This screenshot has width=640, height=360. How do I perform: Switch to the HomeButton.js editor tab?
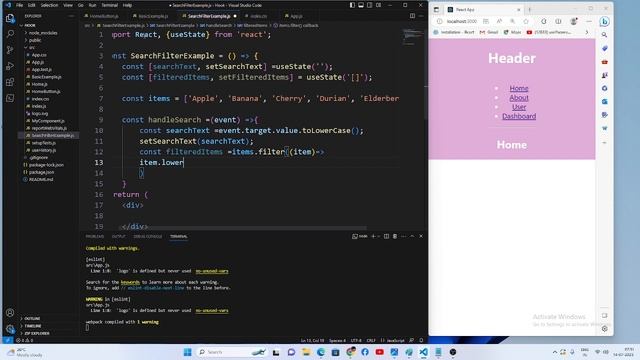104,16
